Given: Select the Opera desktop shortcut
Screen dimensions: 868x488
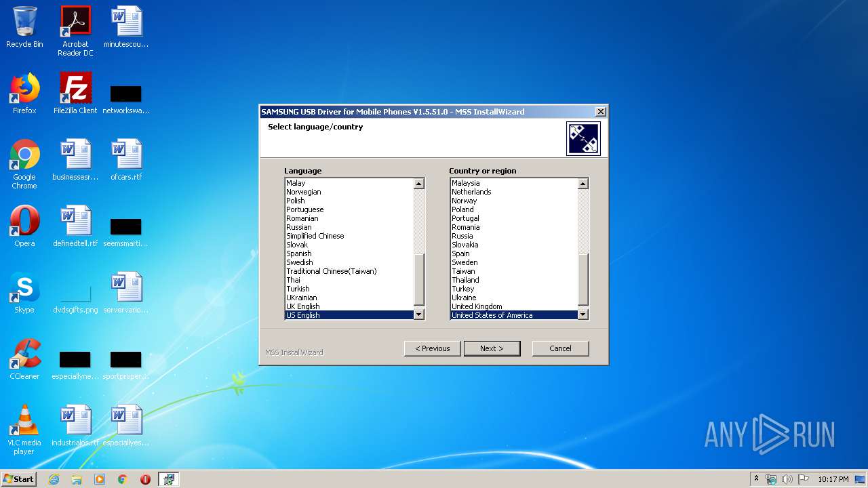Looking at the screenshot, I should coord(24,226).
